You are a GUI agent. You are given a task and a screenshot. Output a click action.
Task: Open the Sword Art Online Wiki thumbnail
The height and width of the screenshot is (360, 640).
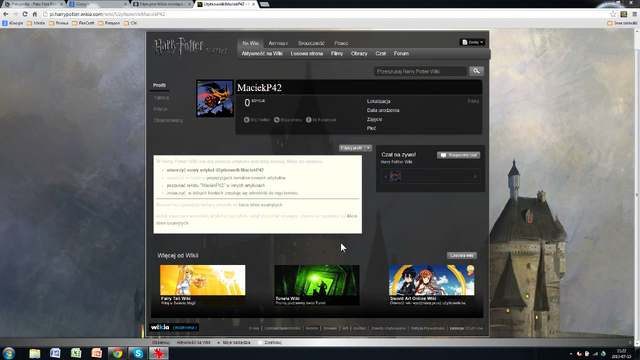click(432, 285)
